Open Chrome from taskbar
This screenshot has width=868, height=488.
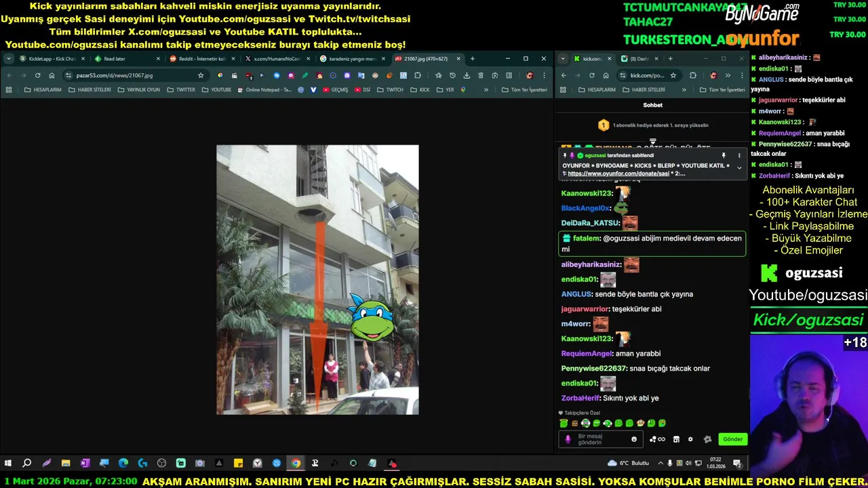pos(296,464)
